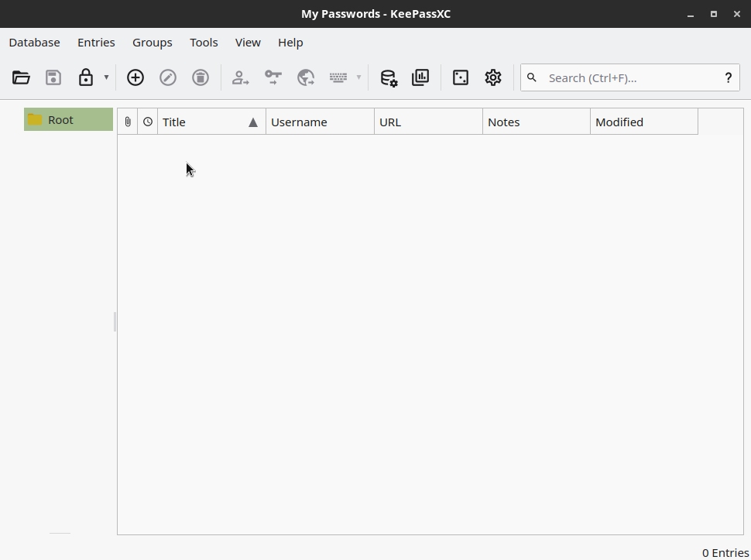751x560 pixels.
Task: Click the Auto-Type keyboard icon
Action: (x=338, y=77)
